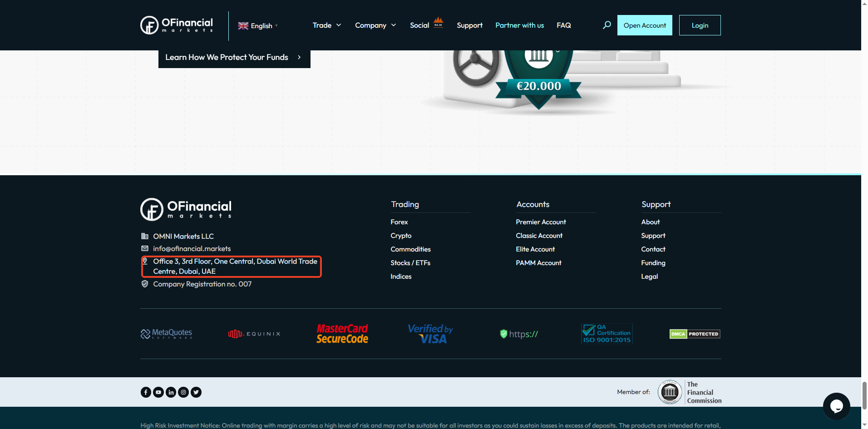Open the Facebook social icon
Image resolution: width=868 pixels, height=429 pixels.
[x=146, y=392]
